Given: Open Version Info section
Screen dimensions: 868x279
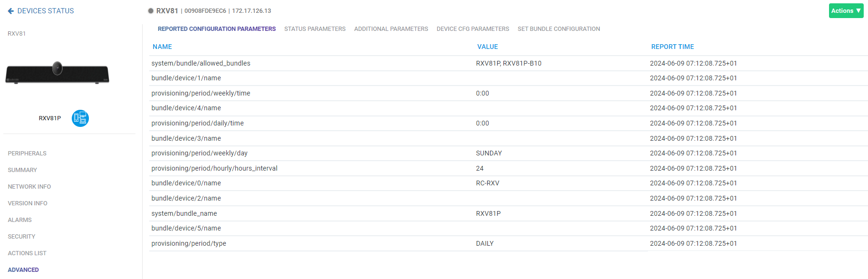Looking at the screenshot, I should pos(28,203).
